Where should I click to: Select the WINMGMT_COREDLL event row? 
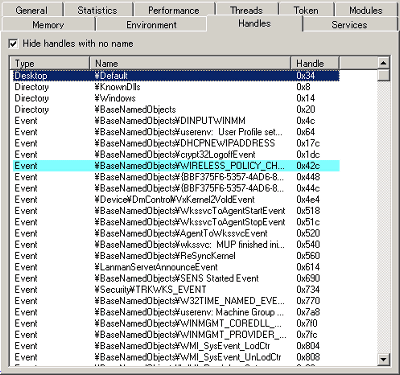[x=176, y=323]
